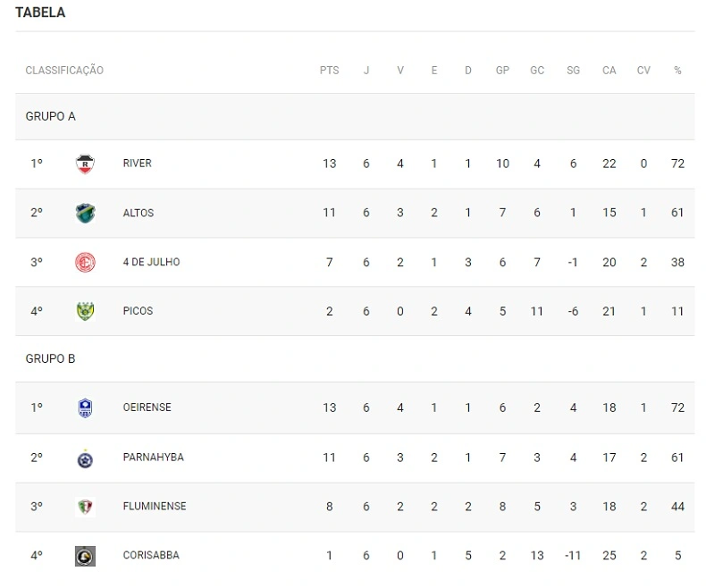Open the RIVER team name link
Image resolution: width=706 pixels, height=588 pixels.
pyautogui.click(x=138, y=164)
